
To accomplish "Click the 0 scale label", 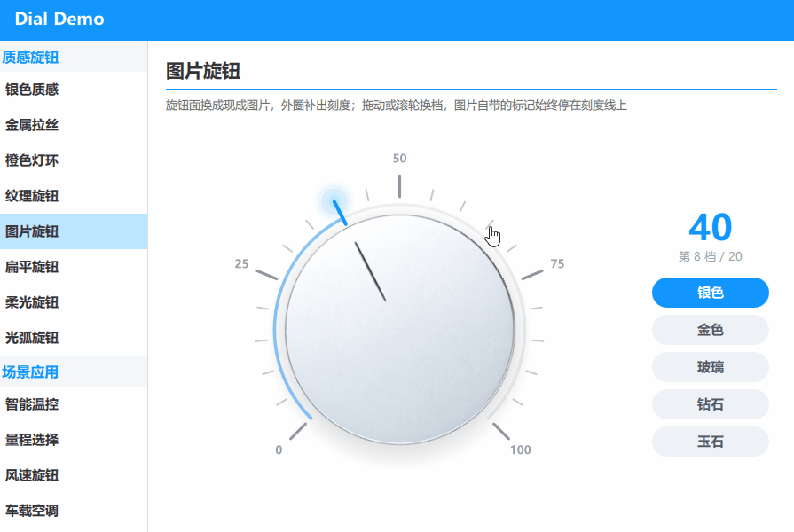I will point(279,450).
